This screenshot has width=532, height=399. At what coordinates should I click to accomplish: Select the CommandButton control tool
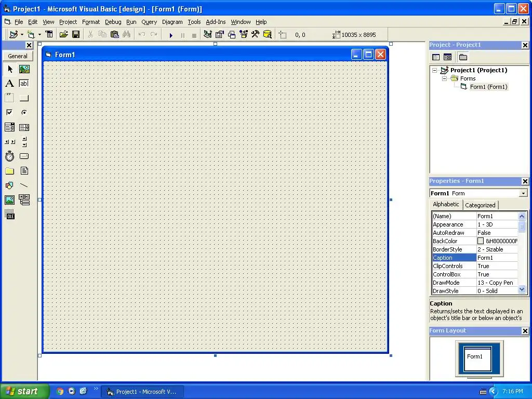point(24,98)
